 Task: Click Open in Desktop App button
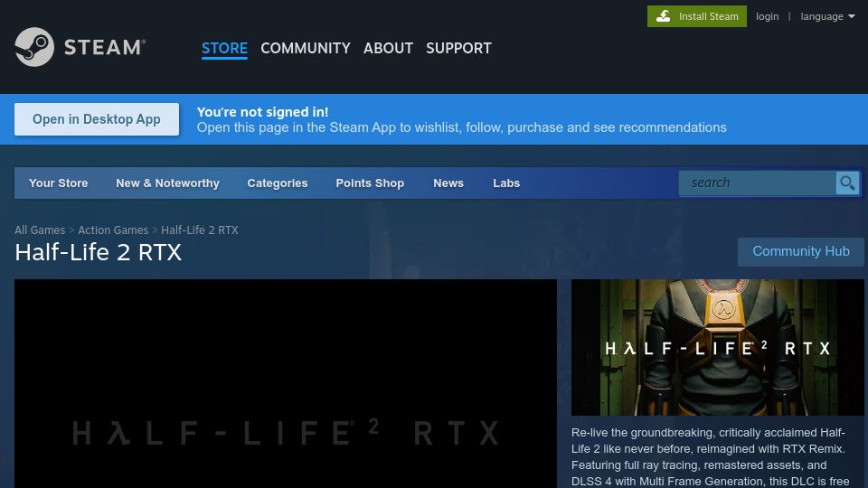coord(97,119)
